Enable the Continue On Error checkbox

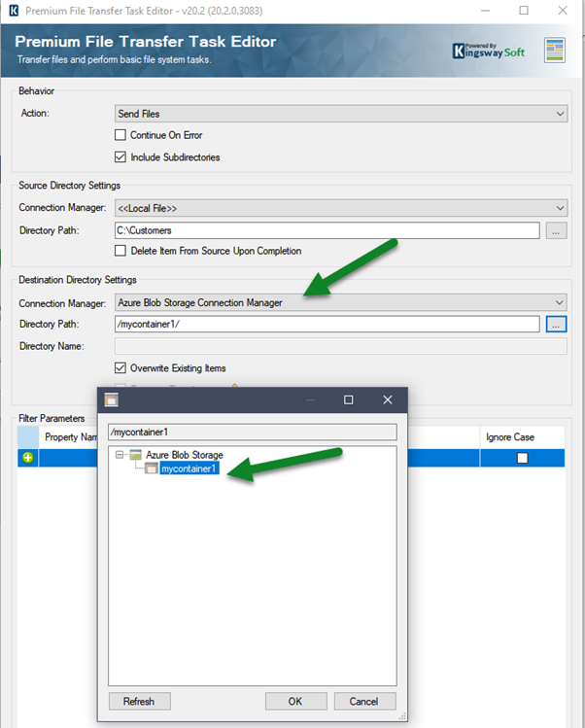tap(120, 135)
